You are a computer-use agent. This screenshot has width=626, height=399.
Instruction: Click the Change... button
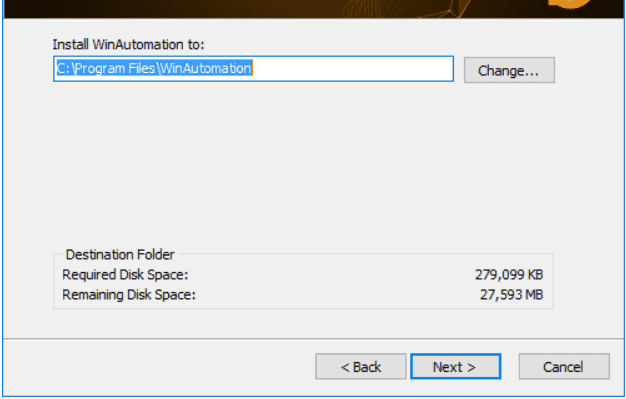(509, 70)
